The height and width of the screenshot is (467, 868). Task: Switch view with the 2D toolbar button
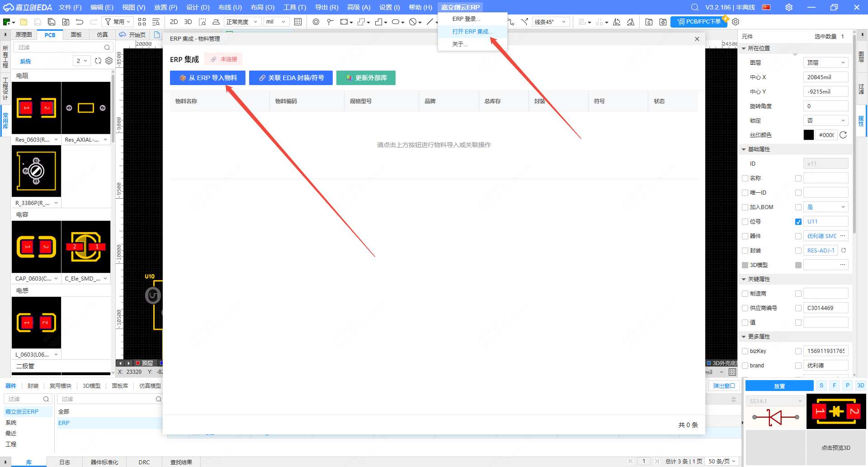[174, 22]
